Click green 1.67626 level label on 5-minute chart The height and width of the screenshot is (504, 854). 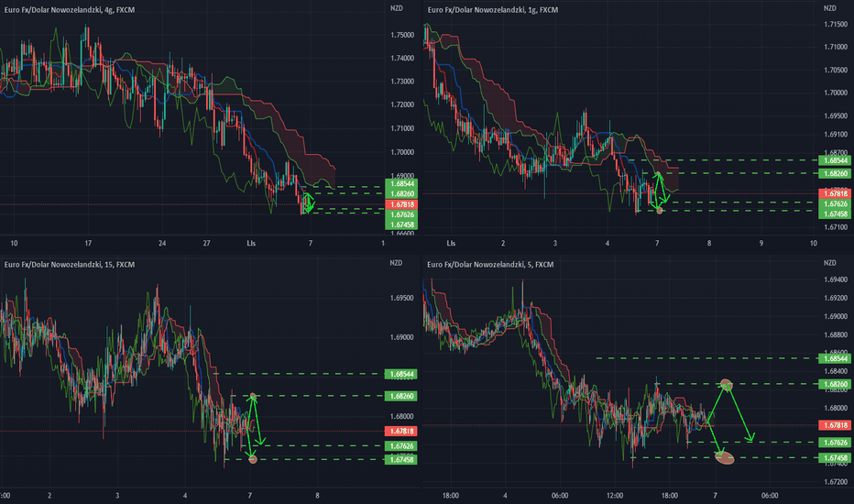click(x=836, y=443)
